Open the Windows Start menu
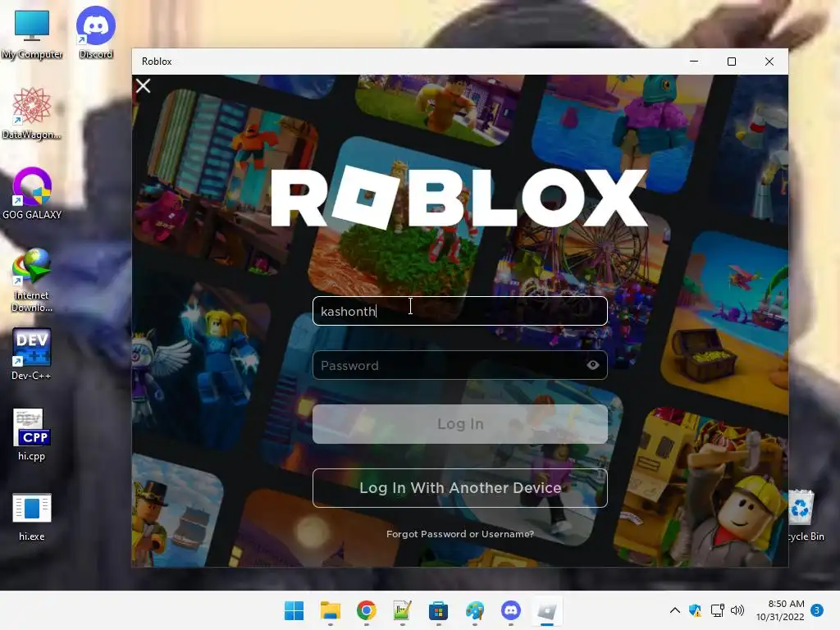 [x=294, y=610]
